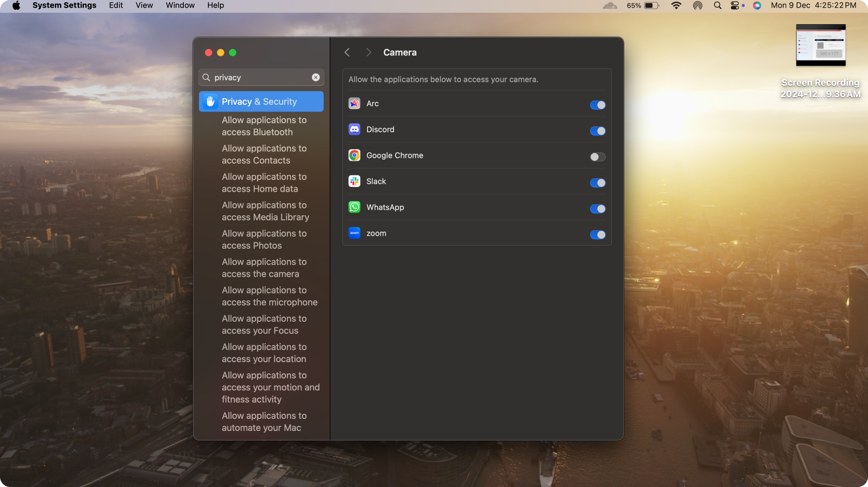This screenshot has width=868, height=487.
Task: Select Allow applications to automate your Mac
Action: coord(264,421)
